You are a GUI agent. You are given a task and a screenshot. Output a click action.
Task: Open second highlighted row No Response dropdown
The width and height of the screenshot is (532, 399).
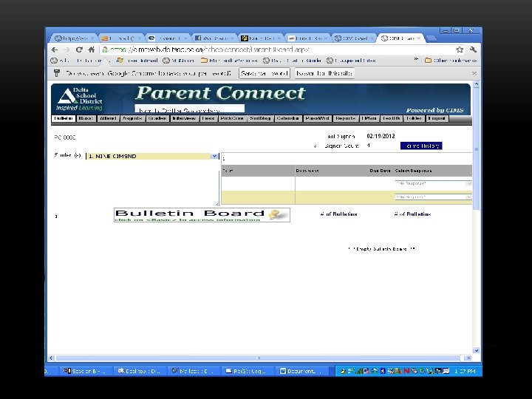click(433, 197)
